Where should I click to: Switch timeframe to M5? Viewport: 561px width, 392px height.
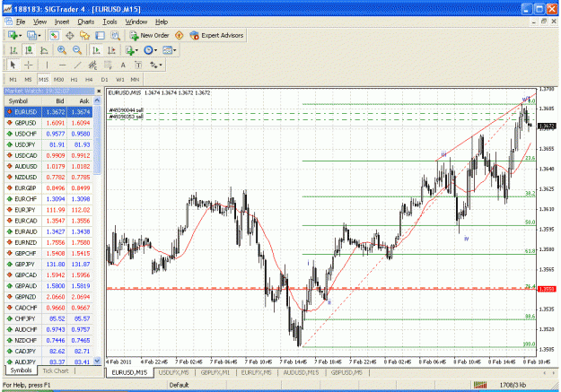pos(28,80)
